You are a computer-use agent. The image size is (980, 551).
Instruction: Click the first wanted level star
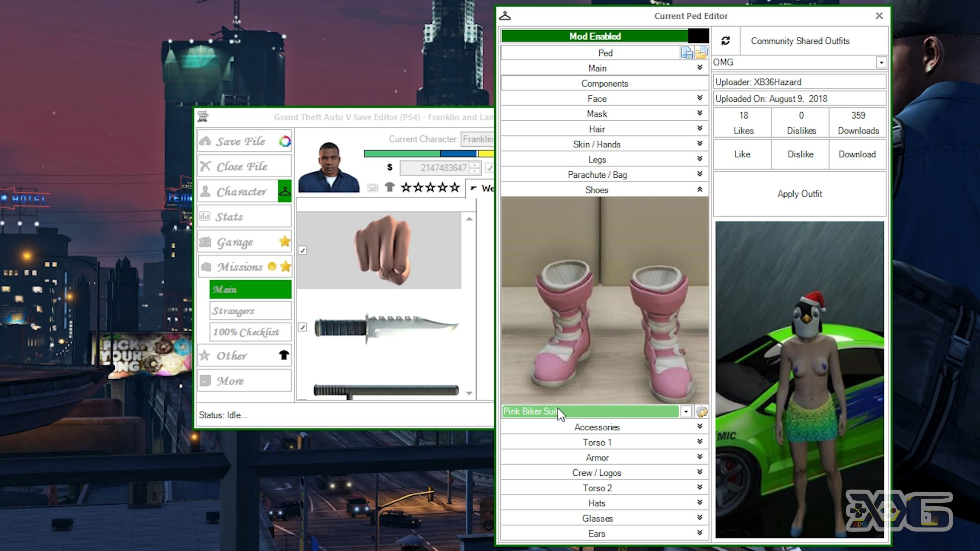click(406, 187)
